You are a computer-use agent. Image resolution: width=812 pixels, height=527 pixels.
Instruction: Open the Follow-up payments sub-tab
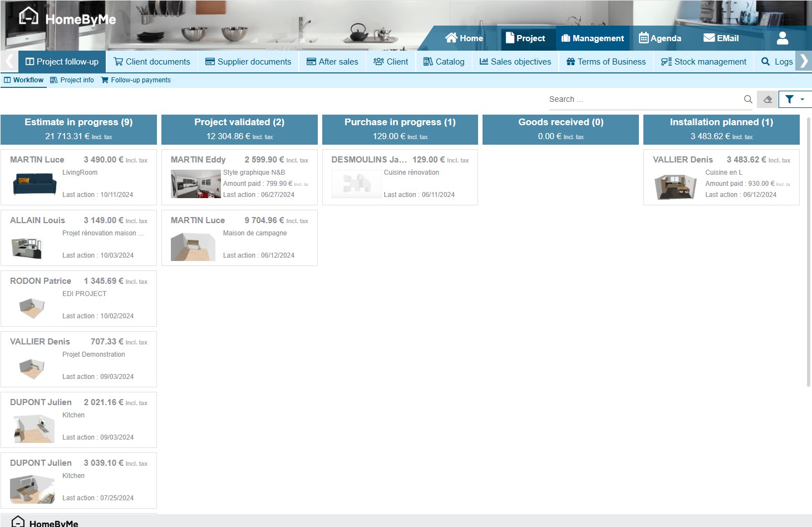point(136,80)
